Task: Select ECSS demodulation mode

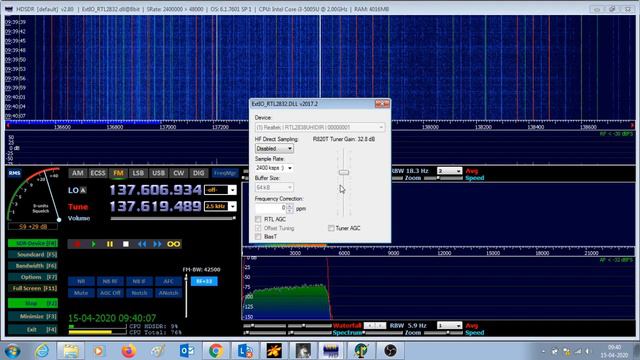Action: (98, 173)
